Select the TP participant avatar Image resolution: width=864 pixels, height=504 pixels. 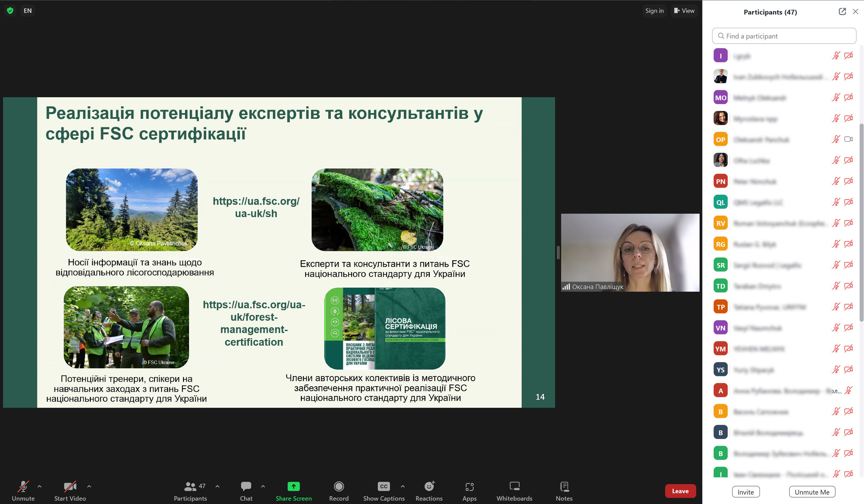721,307
